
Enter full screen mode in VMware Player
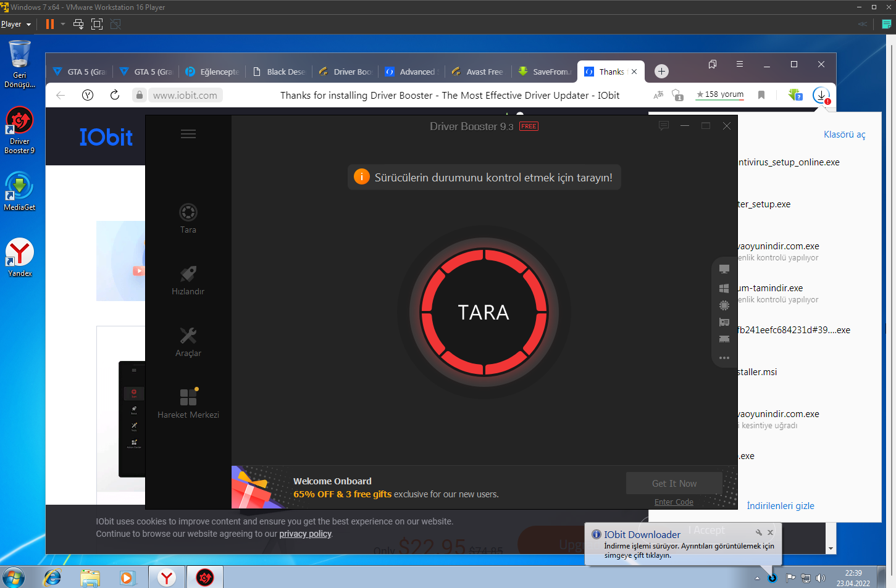tap(97, 24)
